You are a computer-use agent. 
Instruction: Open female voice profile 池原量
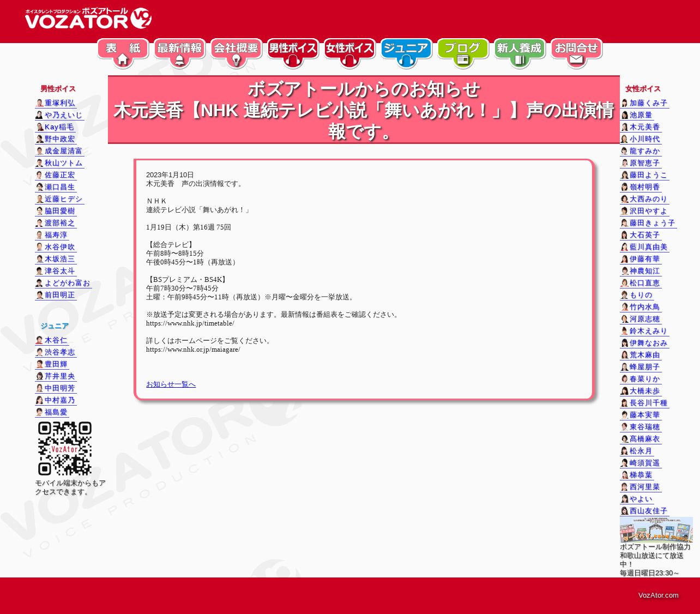point(637,115)
